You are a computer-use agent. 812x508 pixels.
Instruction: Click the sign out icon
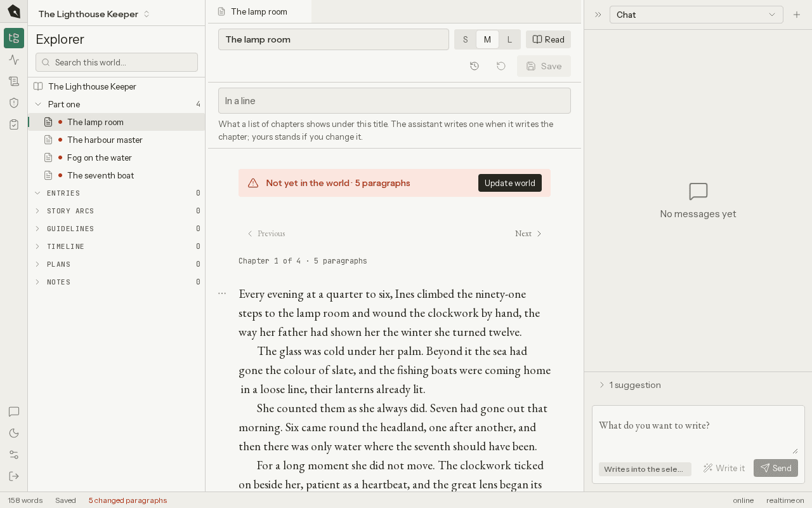14,476
